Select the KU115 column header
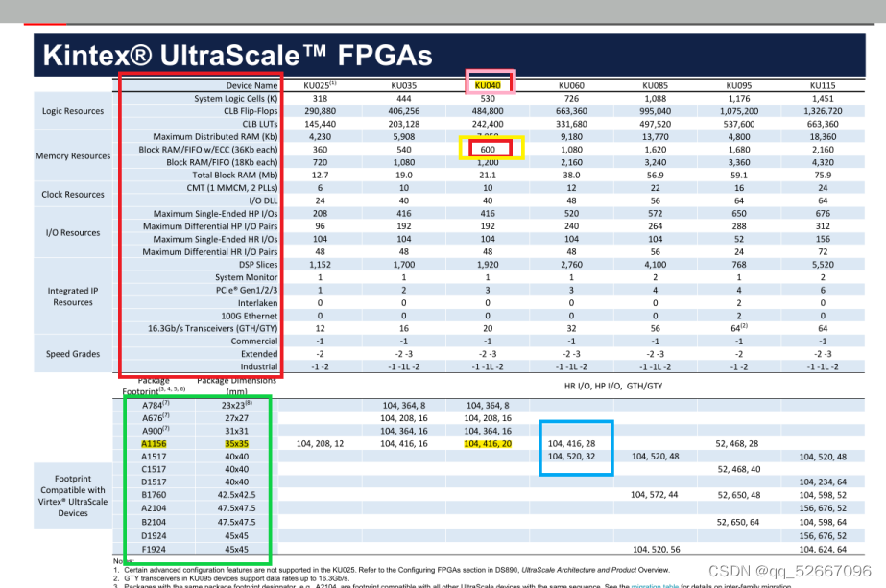886x588 pixels. point(822,84)
